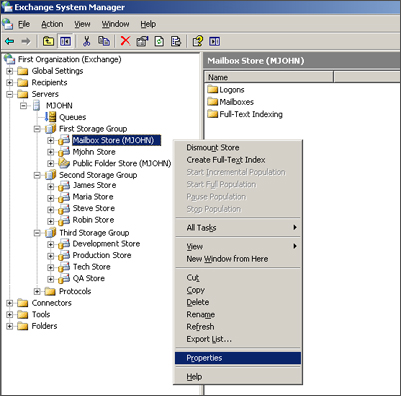Image resolution: width=401 pixels, height=396 pixels.
Task: Collapse the MJOHN server node
Action: click(23, 106)
